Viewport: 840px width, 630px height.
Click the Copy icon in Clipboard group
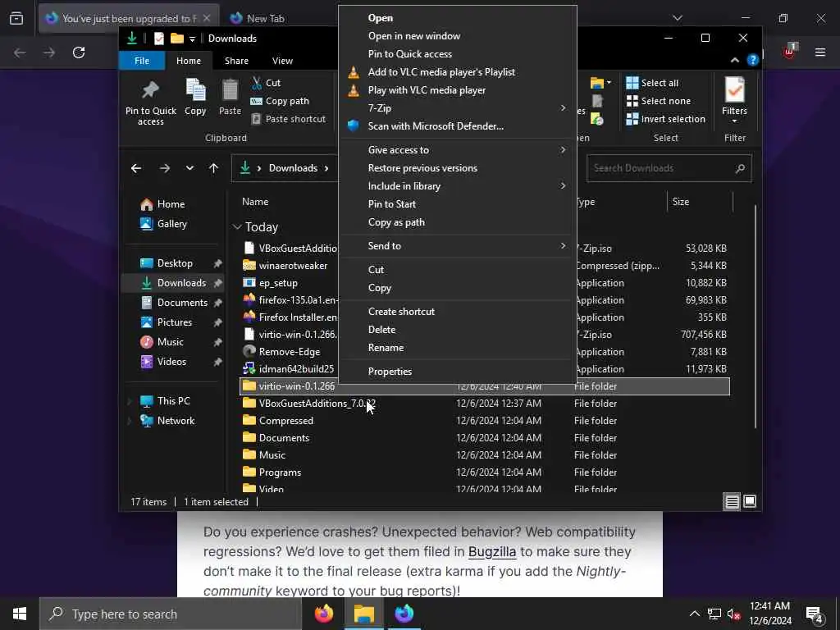coord(195,97)
